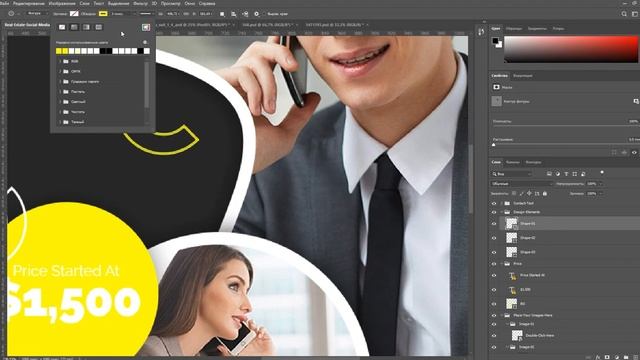
Task: Hide the Contact Text group
Action: [494, 203]
